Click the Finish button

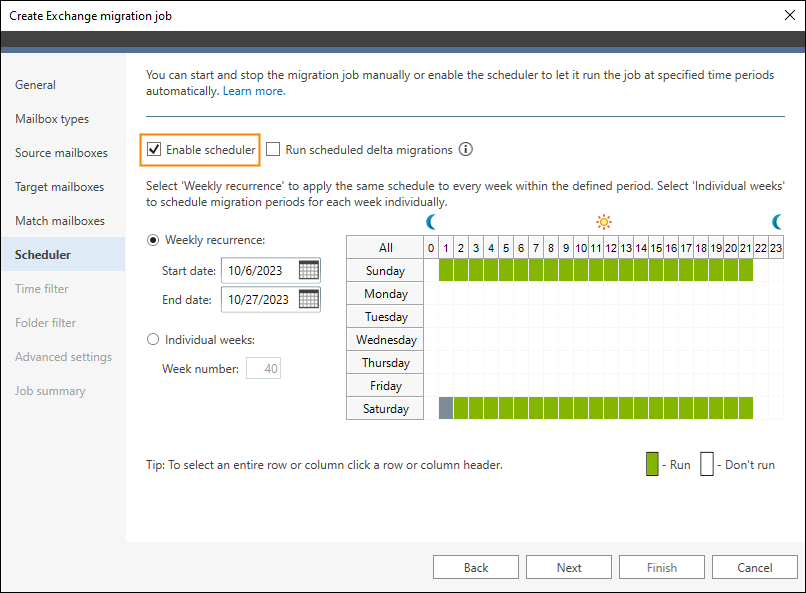pos(662,567)
